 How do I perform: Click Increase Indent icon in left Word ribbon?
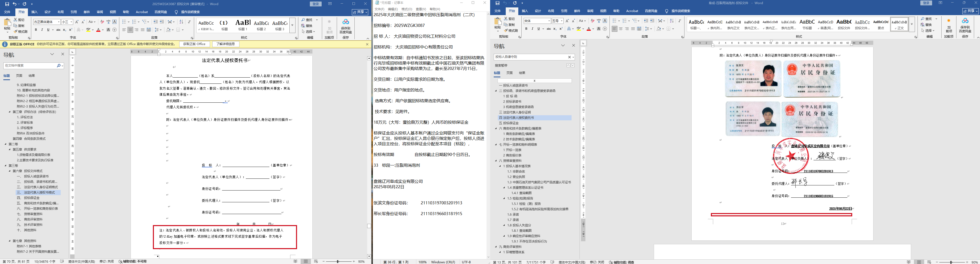point(162,22)
